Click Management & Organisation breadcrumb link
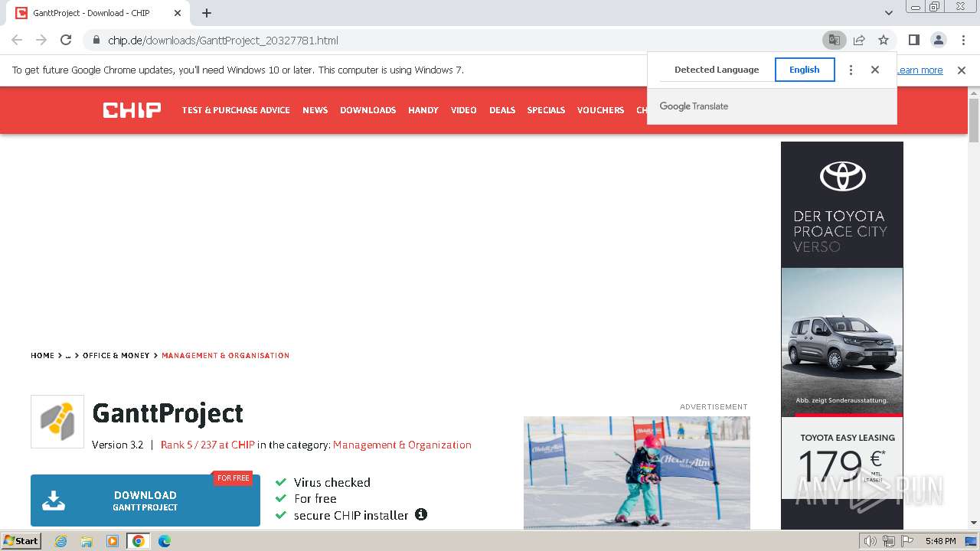Image resolution: width=980 pixels, height=551 pixels. pyautogui.click(x=225, y=356)
